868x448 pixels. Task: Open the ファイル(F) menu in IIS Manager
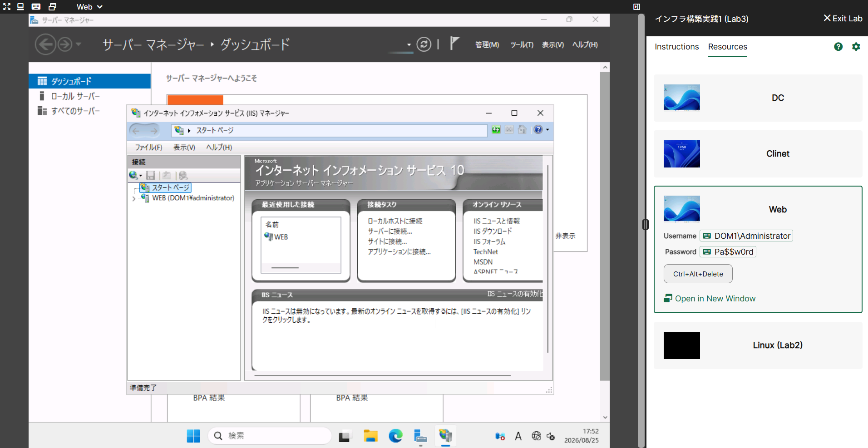(x=148, y=147)
